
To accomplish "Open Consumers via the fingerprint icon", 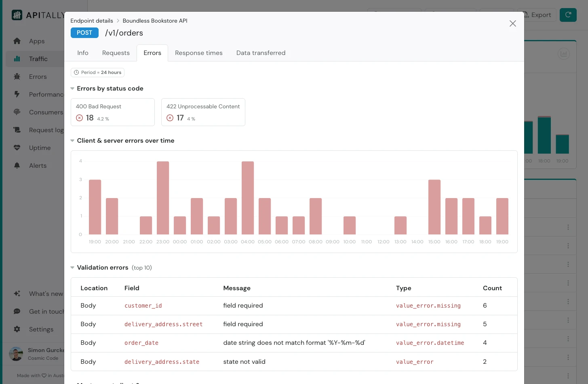I will tap(17, 112).
